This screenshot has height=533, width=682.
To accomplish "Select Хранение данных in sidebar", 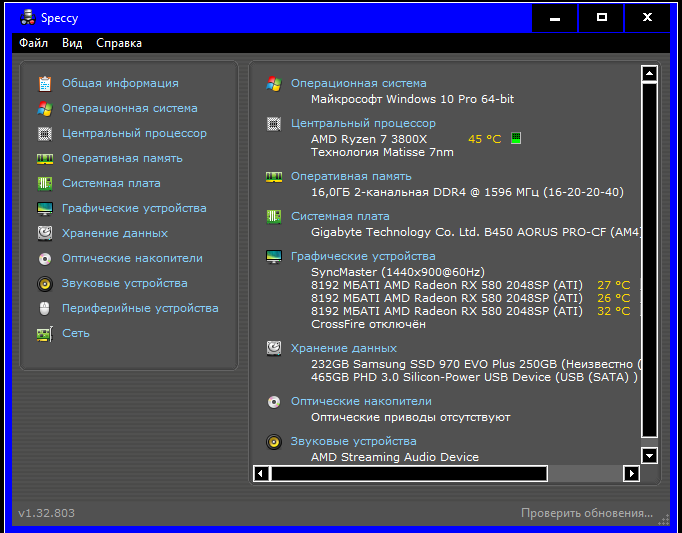I will (x=115, y=233).
